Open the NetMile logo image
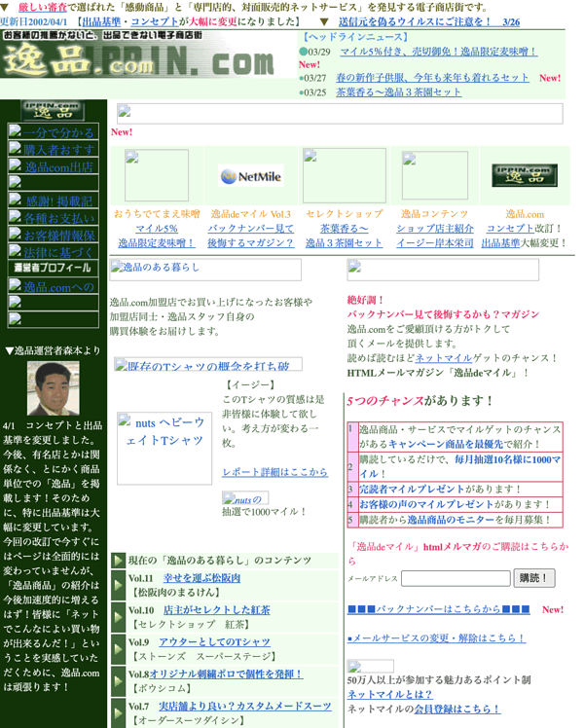Viewport: 584px width, 728px height. tap(251, 176)
